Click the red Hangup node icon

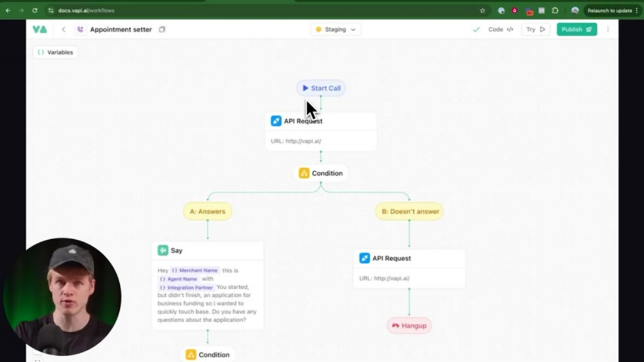click(395, 326)
